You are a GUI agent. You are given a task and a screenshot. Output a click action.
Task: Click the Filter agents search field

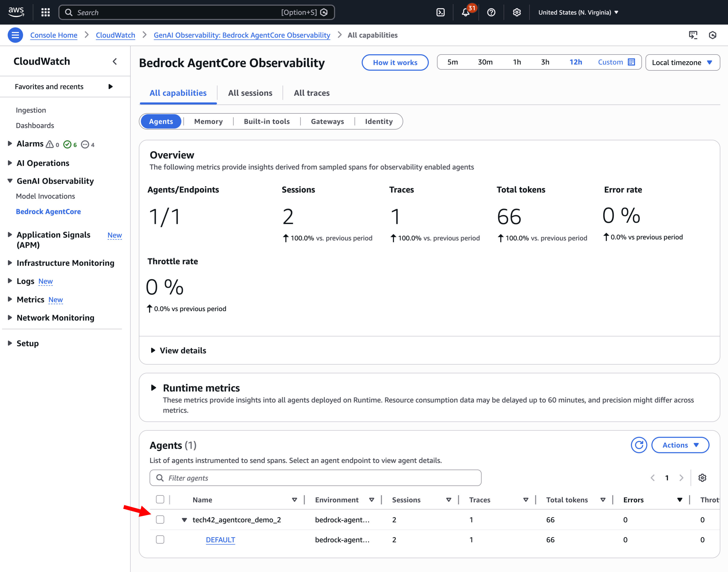click(315, 478)
